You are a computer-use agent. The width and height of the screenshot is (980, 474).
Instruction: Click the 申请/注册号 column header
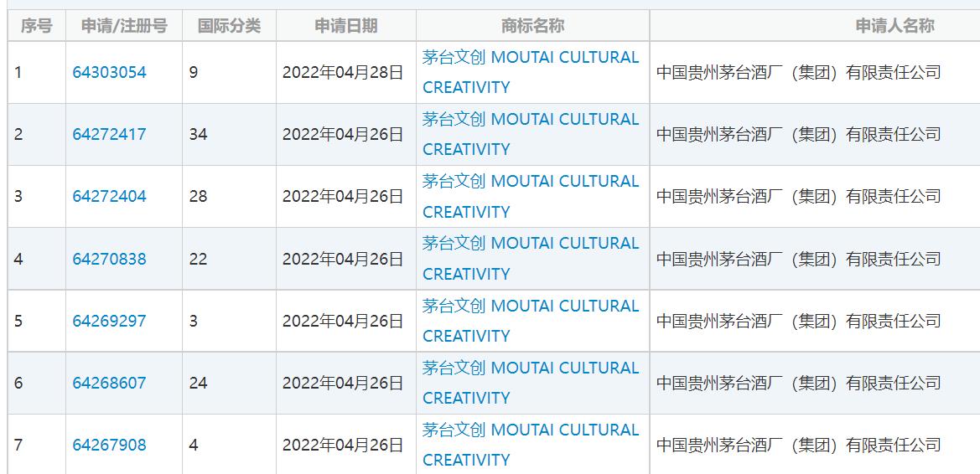point(124,26)
